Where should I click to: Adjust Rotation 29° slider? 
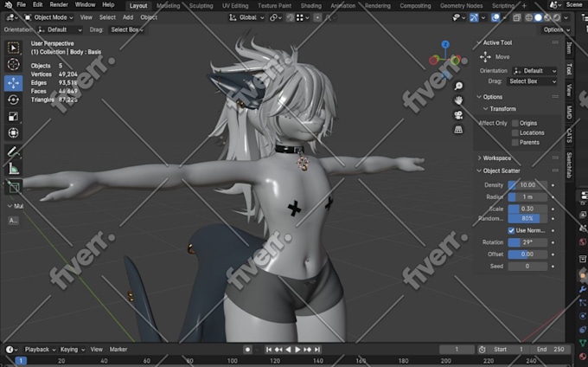point(527,242)
